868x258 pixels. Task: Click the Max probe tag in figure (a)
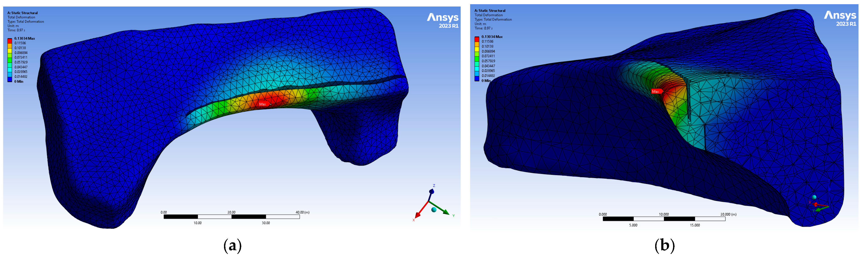click(263, 104)
